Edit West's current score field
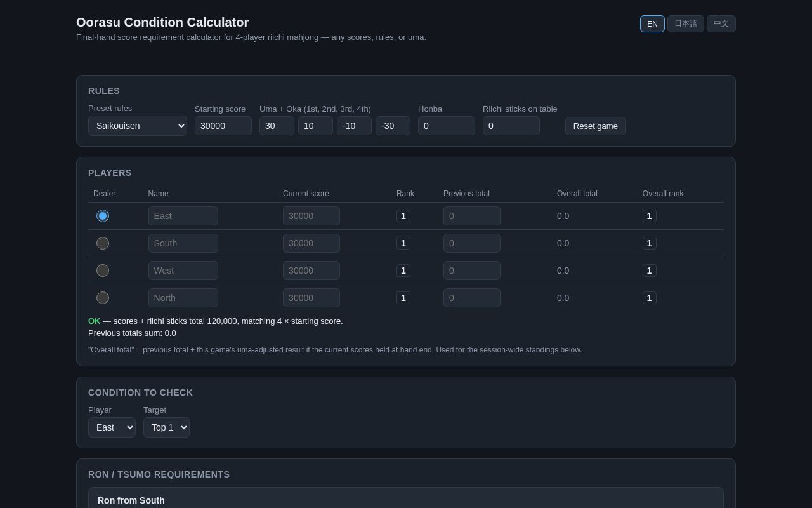812x508 pixels. click(311, 271)
